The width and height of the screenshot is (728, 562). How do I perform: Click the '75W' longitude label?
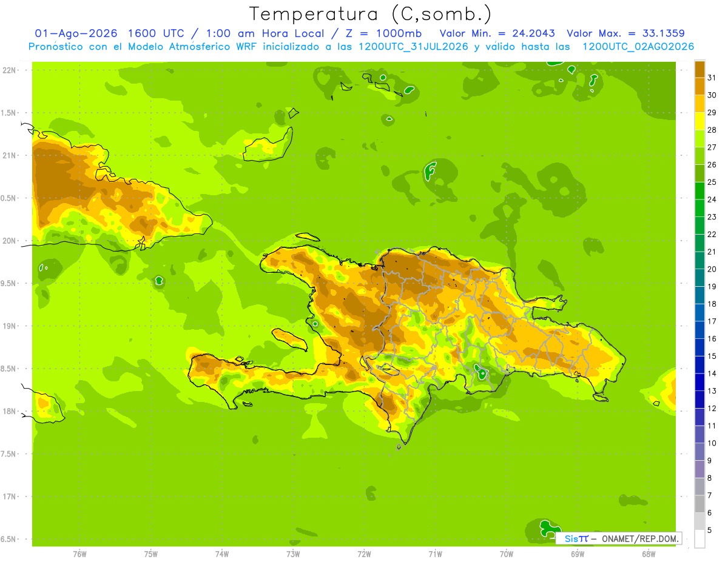(x=150, y=554)
